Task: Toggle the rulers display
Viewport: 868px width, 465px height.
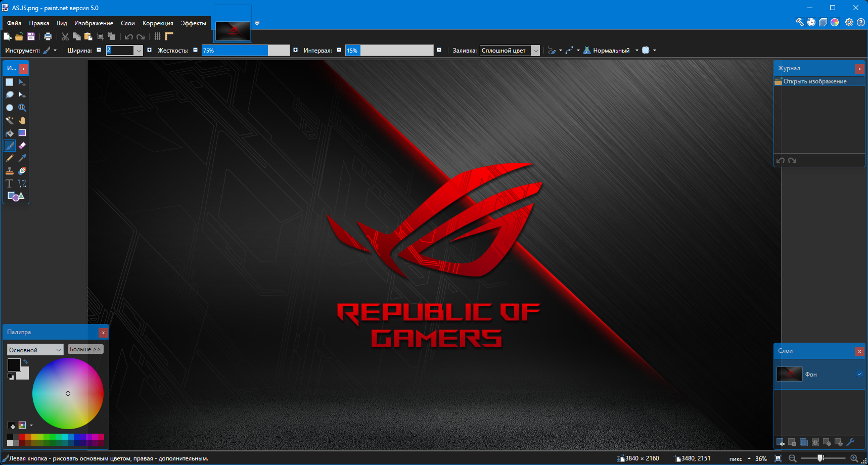Action: click(169, 36)
